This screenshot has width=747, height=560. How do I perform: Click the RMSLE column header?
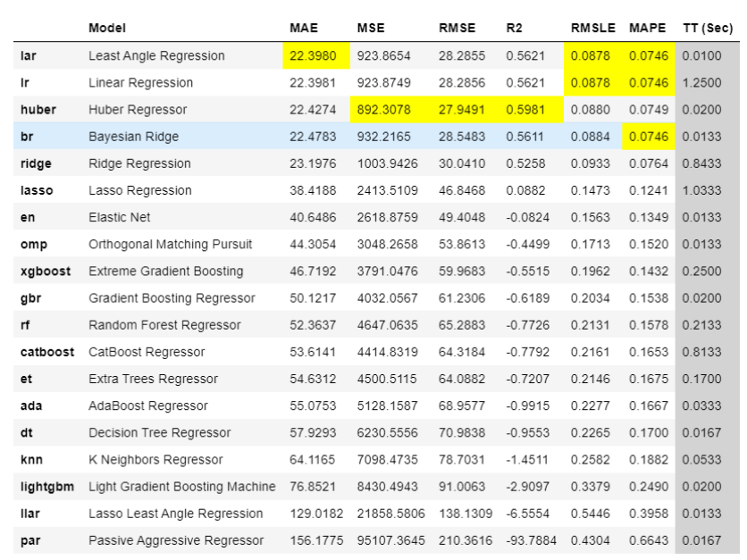(592, 29)
